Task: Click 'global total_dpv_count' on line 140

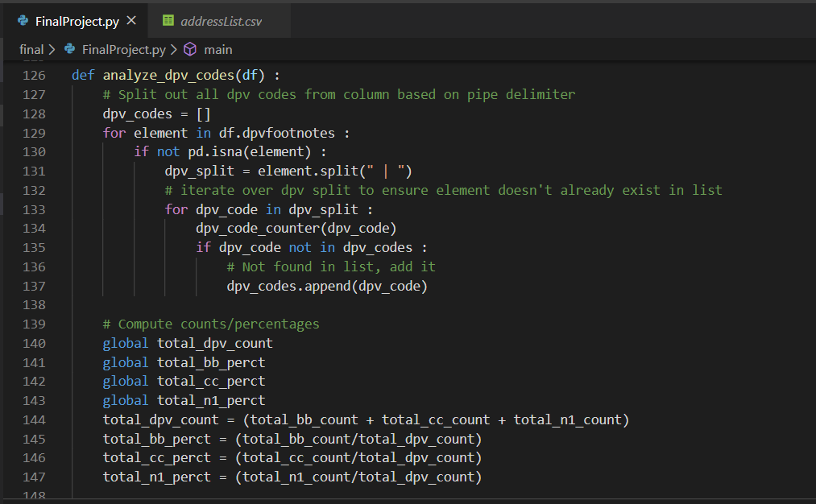Action: [187, 343]
